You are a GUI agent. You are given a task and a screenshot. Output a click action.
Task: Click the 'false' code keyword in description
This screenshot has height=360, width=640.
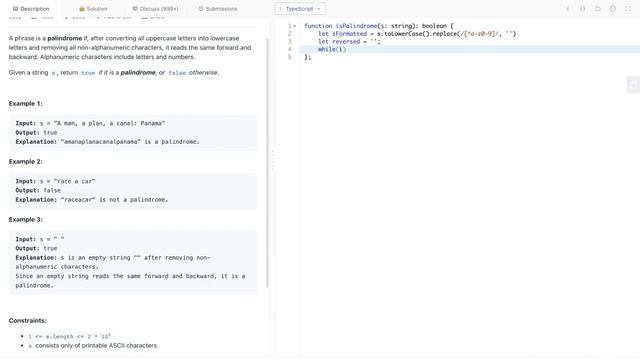click(x=177, y=73)
